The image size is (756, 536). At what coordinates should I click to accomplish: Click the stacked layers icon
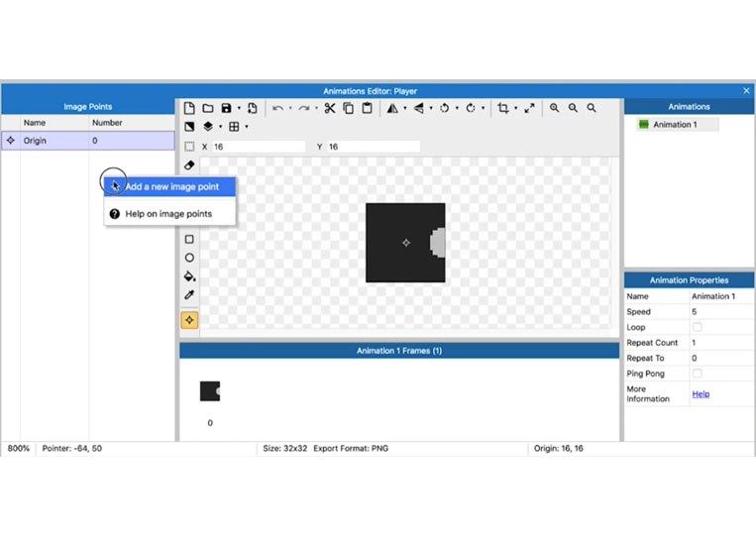tap(208, 126)
